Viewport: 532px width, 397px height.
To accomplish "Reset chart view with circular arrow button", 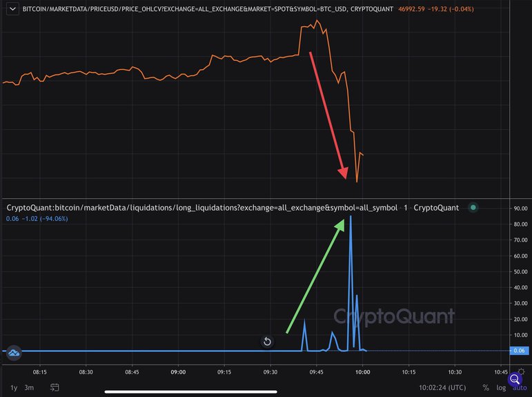I will pos(267,341).
